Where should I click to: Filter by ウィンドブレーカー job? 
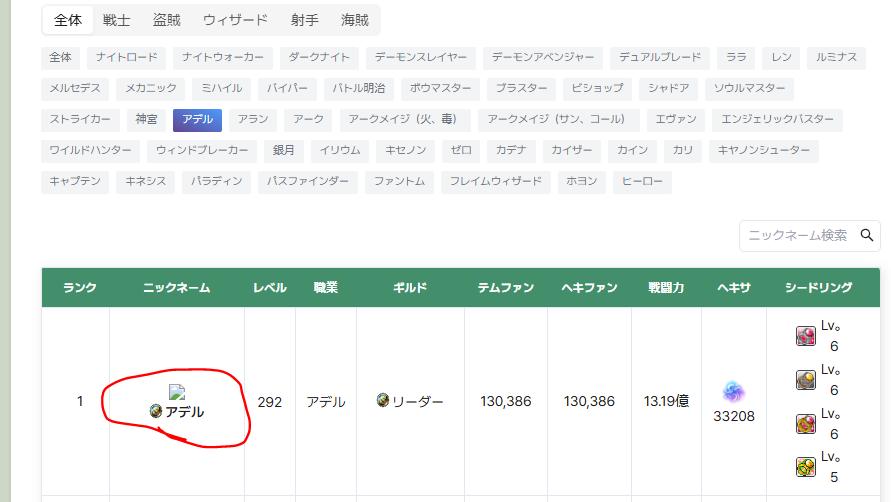coord(202,151)
